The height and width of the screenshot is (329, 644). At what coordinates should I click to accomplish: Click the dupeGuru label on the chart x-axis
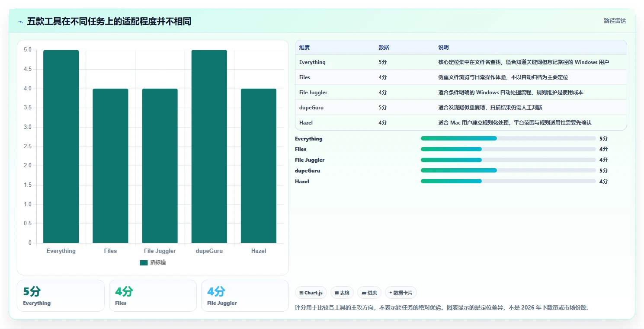pos(209,251)
